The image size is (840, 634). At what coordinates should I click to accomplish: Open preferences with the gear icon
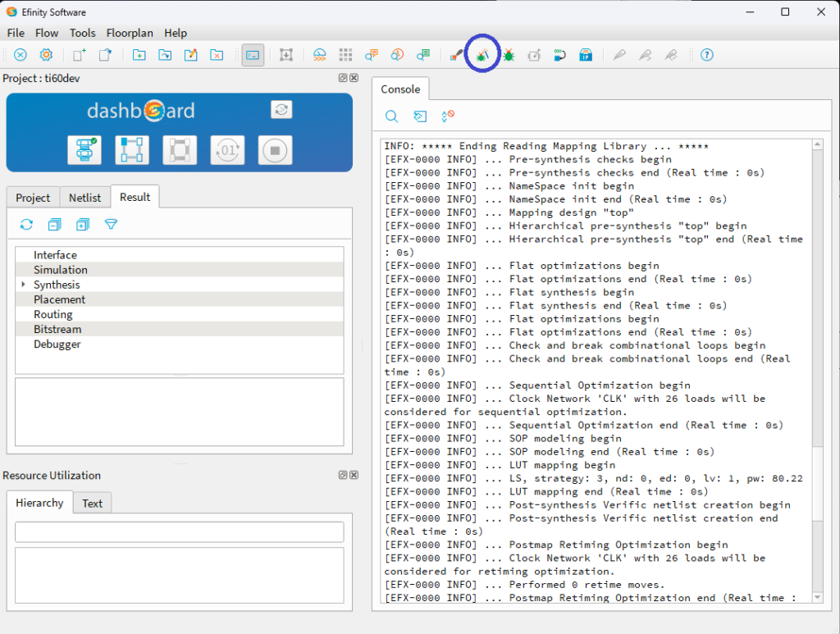pos(47,55)
